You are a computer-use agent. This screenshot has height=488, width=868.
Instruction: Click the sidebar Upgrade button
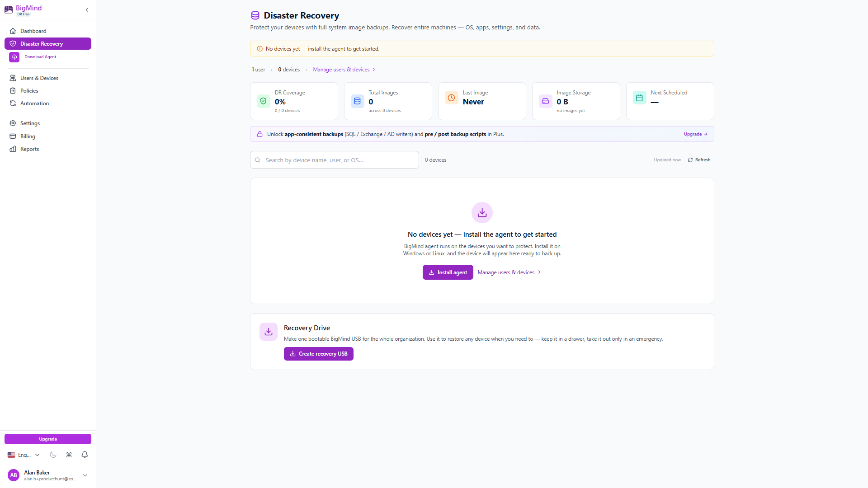tap(48, 439)
